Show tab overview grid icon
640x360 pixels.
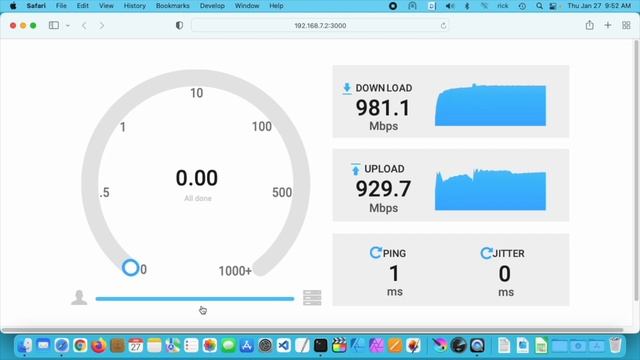[x=626, y=25]
